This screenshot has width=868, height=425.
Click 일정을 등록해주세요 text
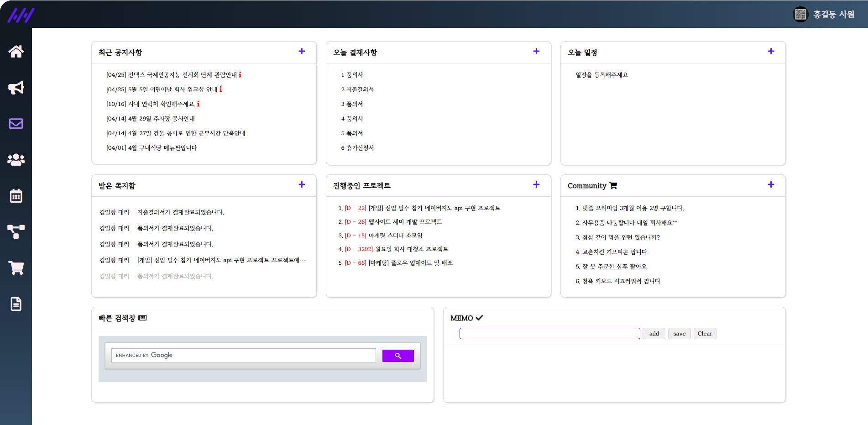pos(601,75)
